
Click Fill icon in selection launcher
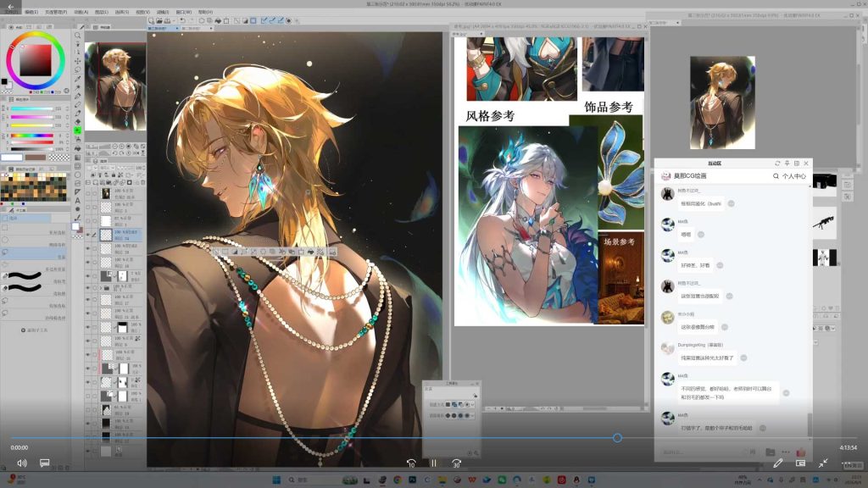tap(310, 252)
